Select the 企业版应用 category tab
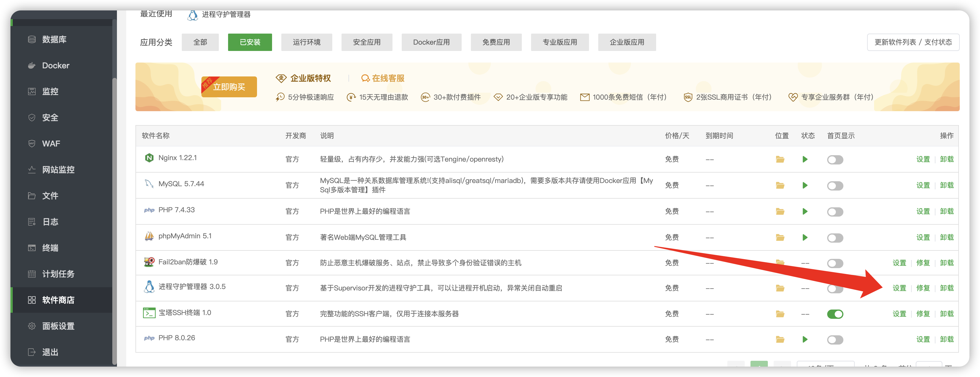Screen dimensions: 980x377 [x=627, y=42]
